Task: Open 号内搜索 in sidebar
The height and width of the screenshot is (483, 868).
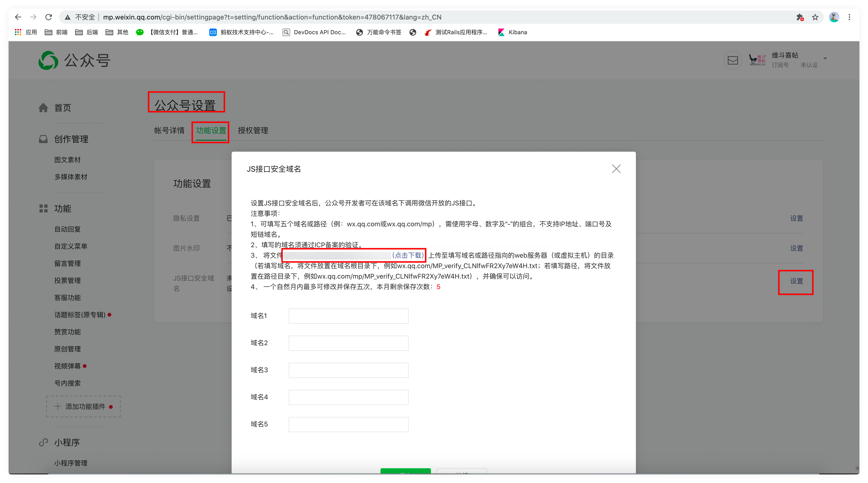Action: point(67,383)
